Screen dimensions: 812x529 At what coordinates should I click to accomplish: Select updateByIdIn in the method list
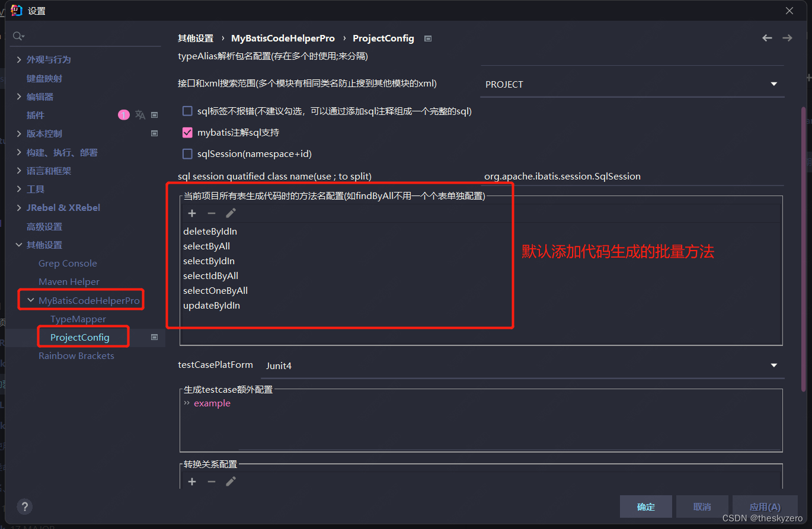point(212,306)
